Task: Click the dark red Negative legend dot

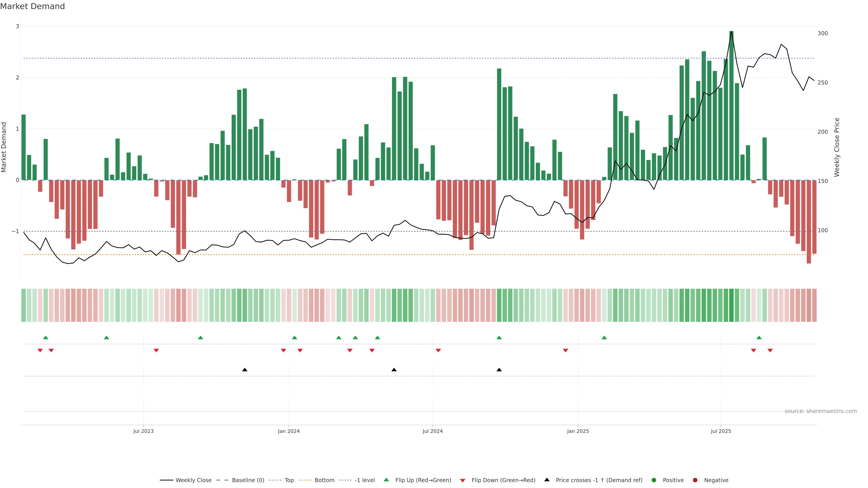Action: click(695, 480)
